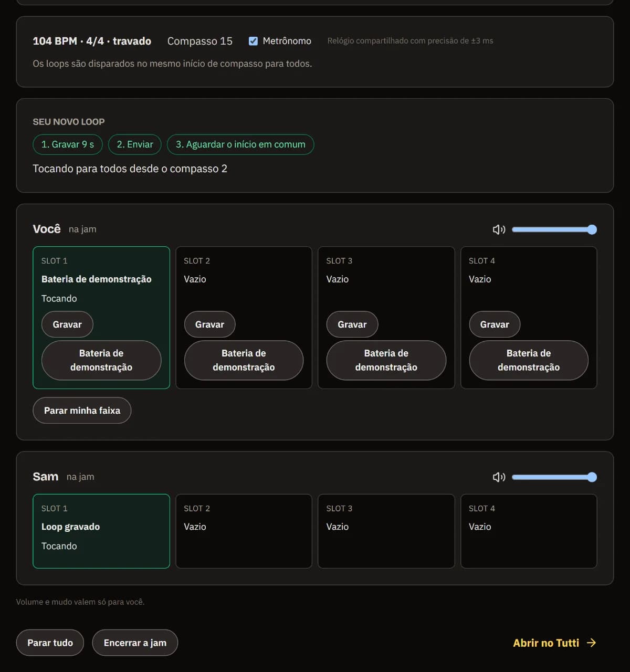This screenshot has width=630, height=672.
Task: Click the arrow next to Abrir no Tutti
Action: 592,643
